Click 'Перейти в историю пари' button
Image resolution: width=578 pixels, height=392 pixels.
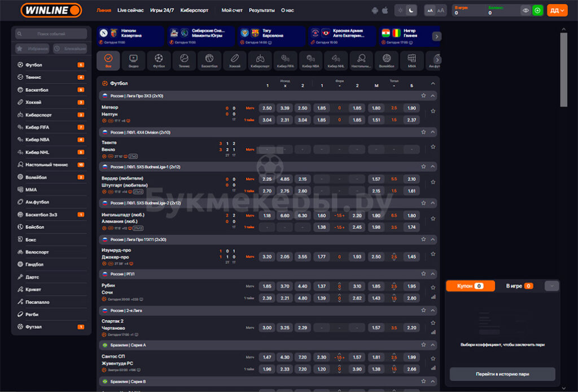click(x=502, y=374)
